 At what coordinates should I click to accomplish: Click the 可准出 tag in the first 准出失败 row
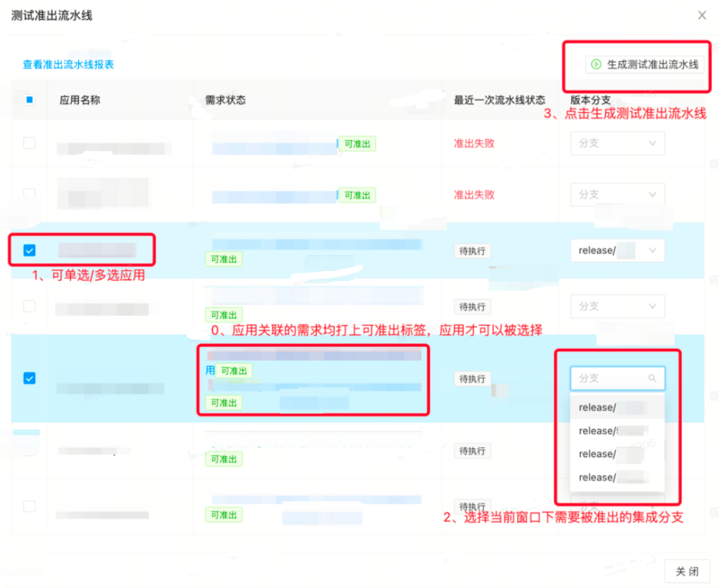tap(358, 144)
